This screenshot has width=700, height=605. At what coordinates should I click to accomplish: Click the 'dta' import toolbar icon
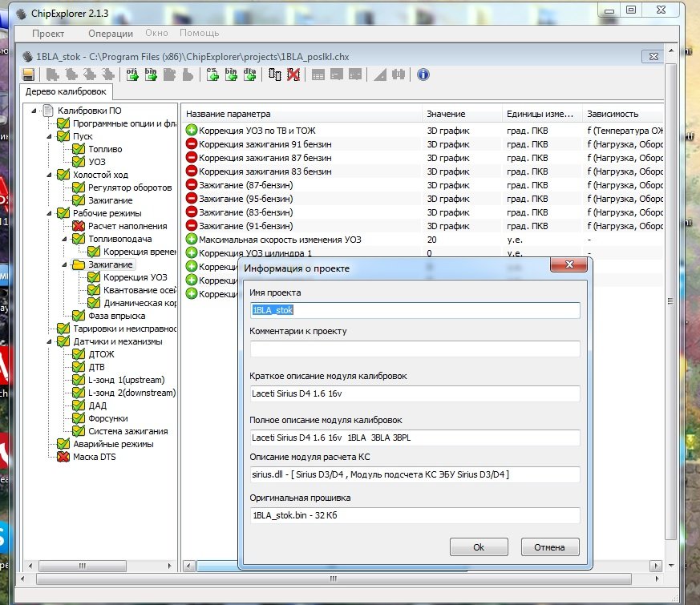(x=250, y=75)
